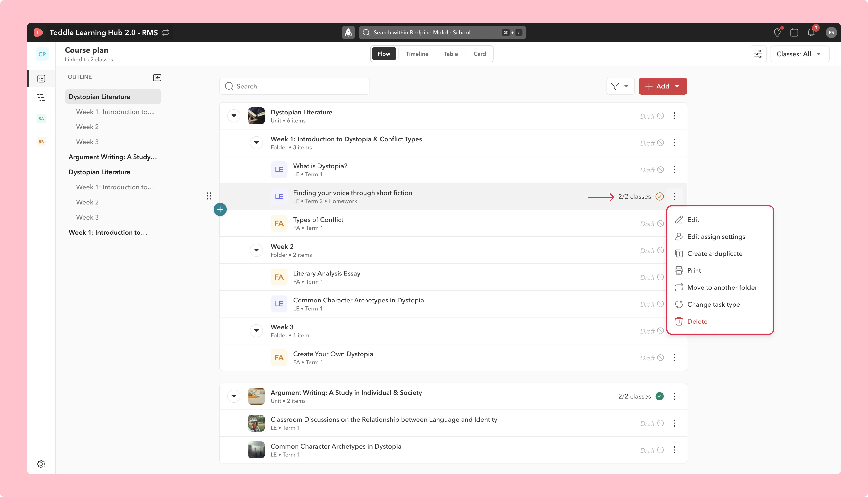Image resolution: width=868 pixels, height=497 pixels.
Task: Open more options for Argument Writing unit
Action: [x=674, y=396]
